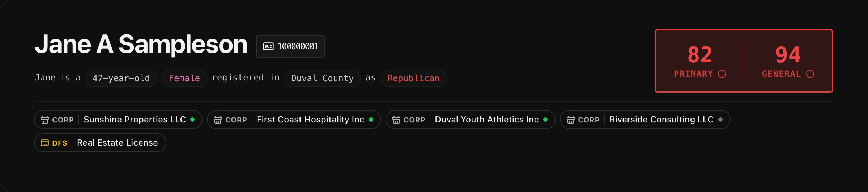Open Duval Youth Athletics Inc chip
868x192 pixels.
tap(486, 120)
